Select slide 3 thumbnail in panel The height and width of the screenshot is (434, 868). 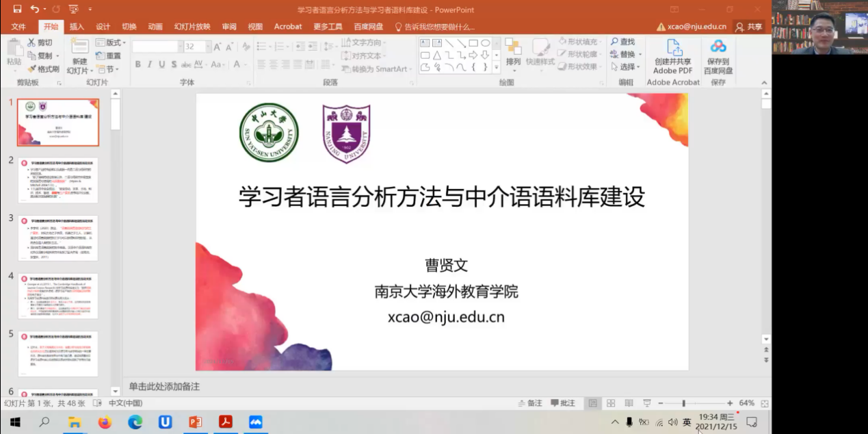(x=58, y=238)
